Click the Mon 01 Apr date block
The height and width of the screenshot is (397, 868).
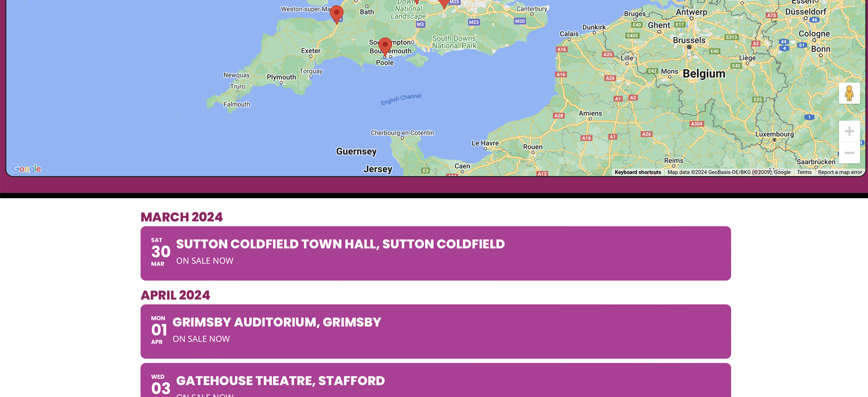pos(159,330)
